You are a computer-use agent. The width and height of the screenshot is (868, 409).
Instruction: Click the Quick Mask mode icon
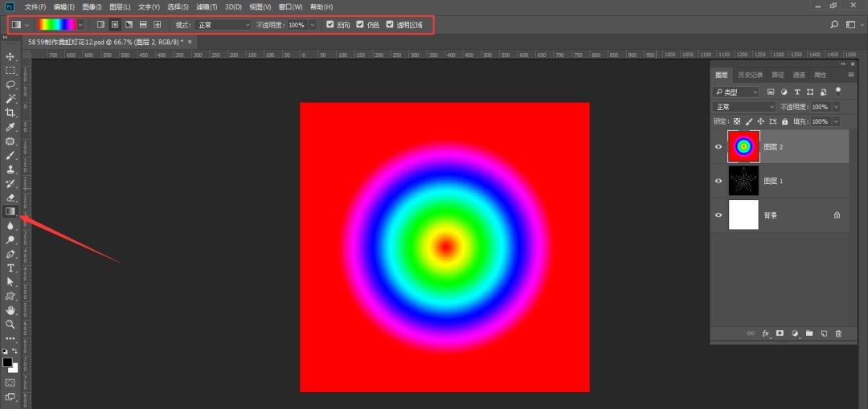pyautogui.click(x=10, y=382)
